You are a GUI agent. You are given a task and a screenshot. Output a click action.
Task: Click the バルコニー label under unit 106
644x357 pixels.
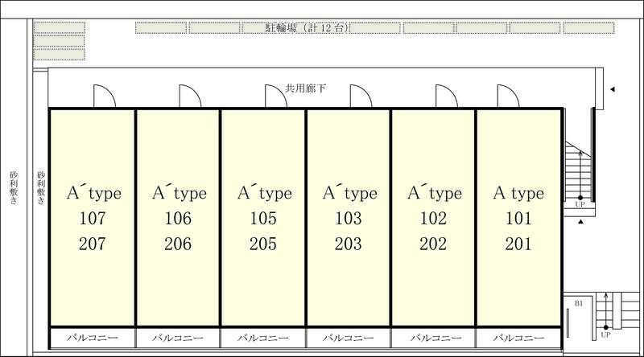tap(178, 339)
